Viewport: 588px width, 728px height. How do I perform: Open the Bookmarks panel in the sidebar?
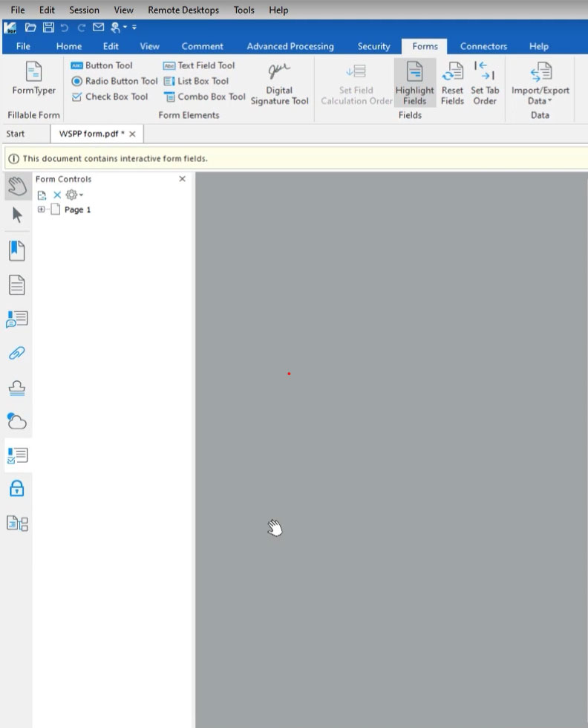coord(16,250)
